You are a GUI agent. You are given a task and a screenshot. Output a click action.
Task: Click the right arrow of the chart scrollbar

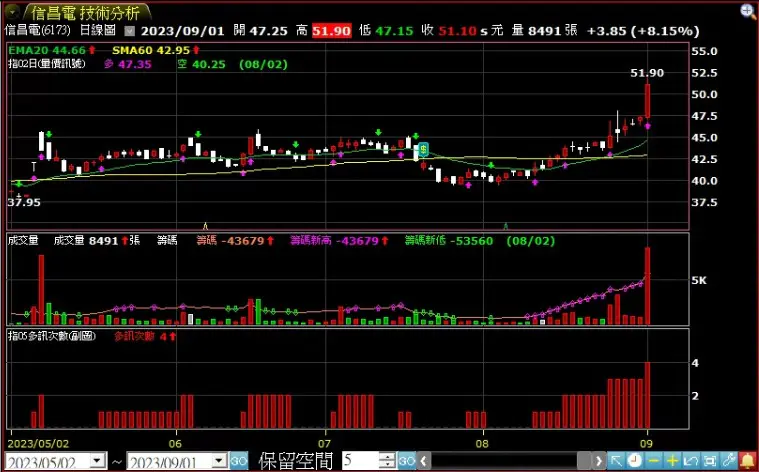coord(599,460)
